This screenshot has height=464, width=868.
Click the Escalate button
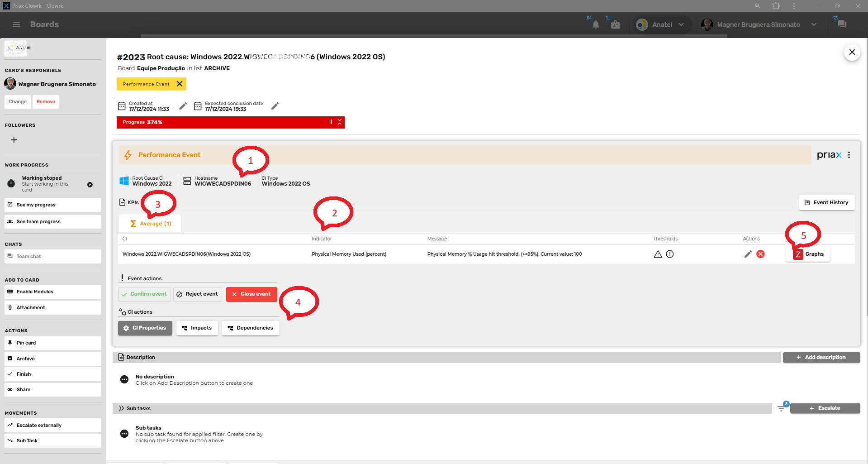pos(825,408)
